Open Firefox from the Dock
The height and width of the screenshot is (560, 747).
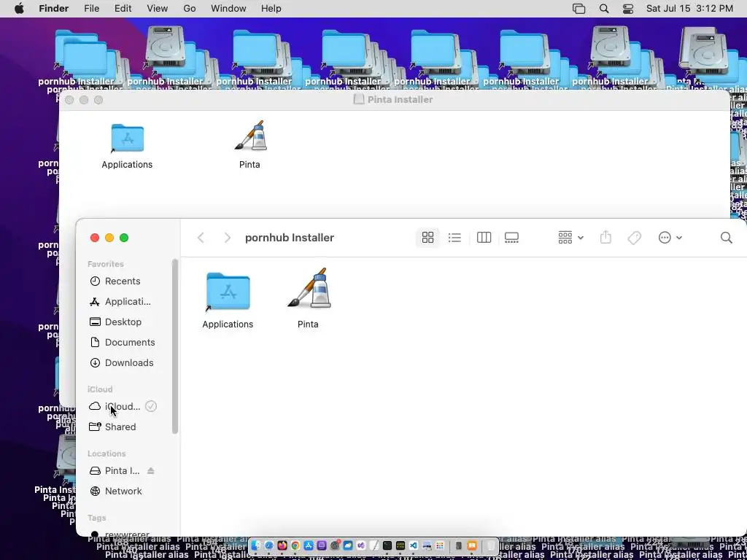(x=282, y=545)
